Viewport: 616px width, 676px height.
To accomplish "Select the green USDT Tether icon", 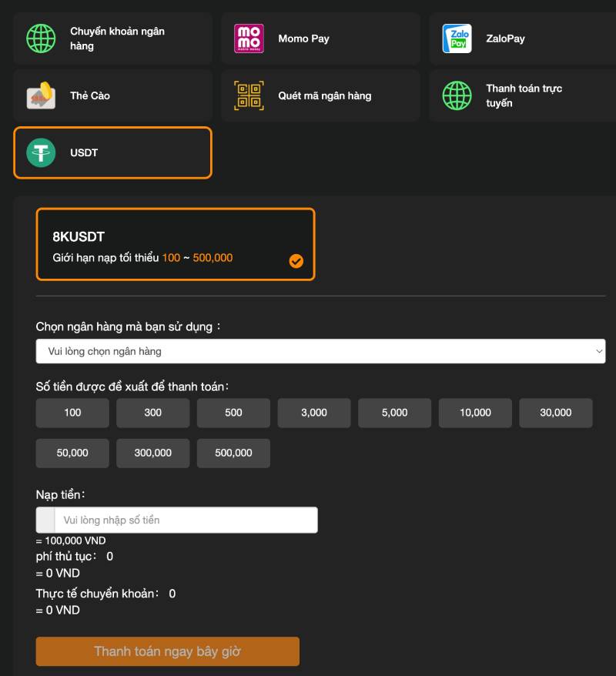I will [42, 152].
